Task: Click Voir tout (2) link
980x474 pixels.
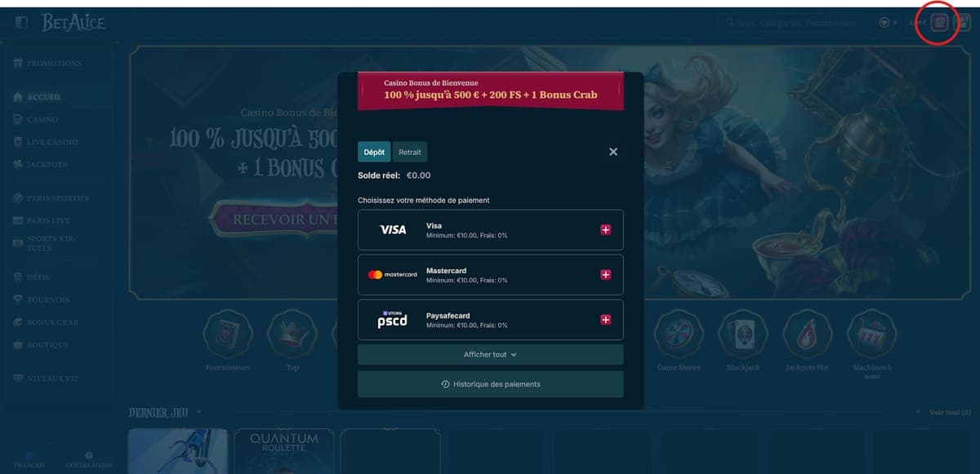Action: coord(950,413)
